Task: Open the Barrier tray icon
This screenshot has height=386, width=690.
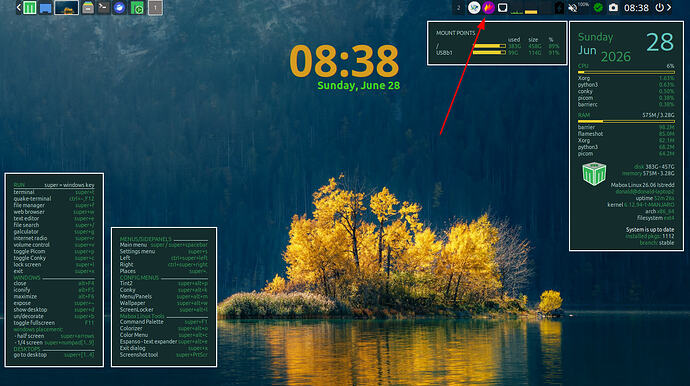Action: [x=474, y=7]
